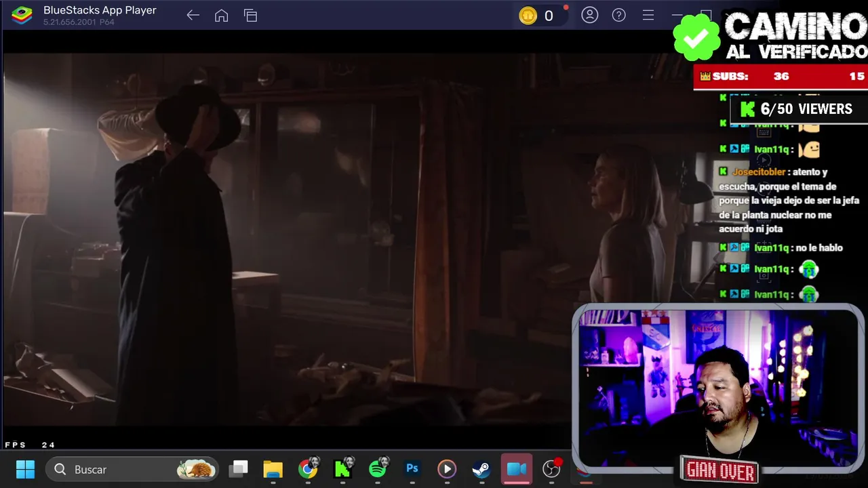Image resolution: width=868 pixels, height=488 pixels.
Task: Open the Kick app in taskbar
Action: coord(342,469)
